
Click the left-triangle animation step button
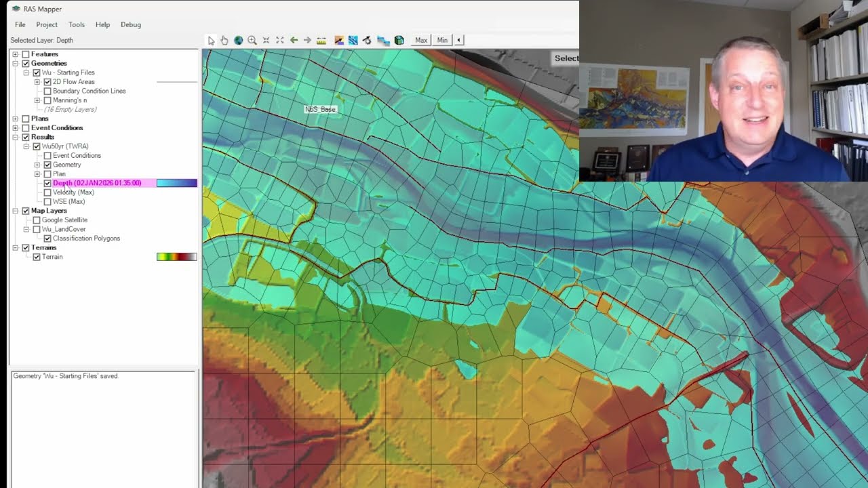(x=459, y=41)
